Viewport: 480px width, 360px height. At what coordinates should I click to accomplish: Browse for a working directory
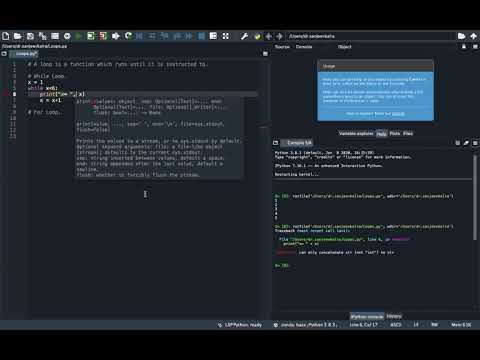click(461, 36)
